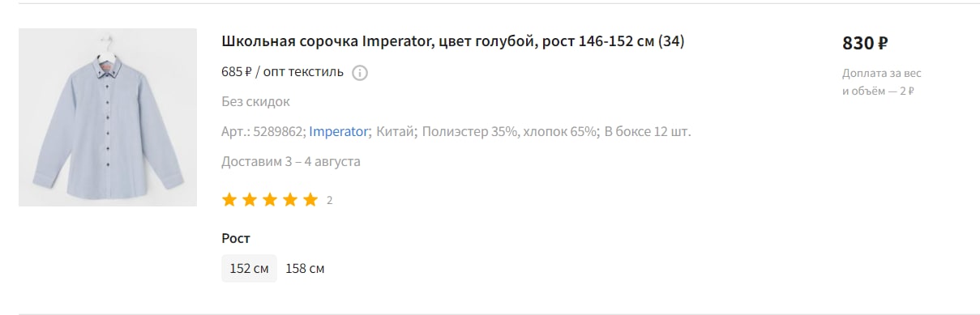The width and height of the screenshot is (980, 315).
Task: Click the second rating star
Action: (x=250, y=200)
